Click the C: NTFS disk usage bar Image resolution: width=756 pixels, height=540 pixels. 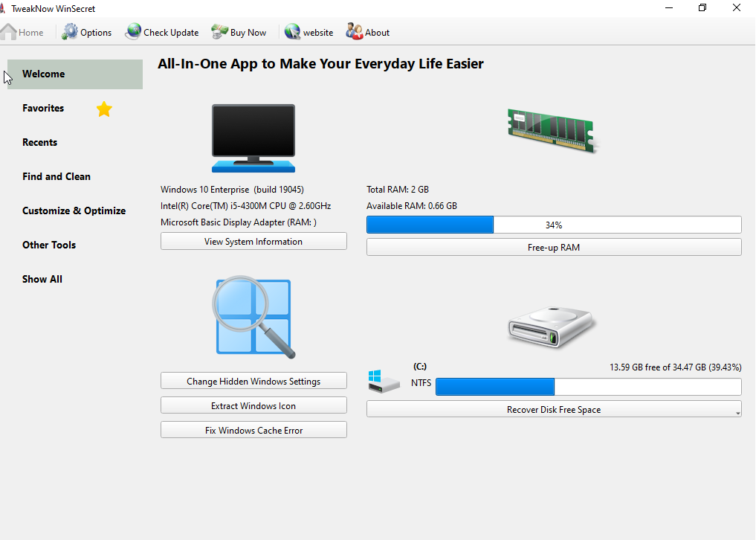pyautogui.click(x=589, y=387)
